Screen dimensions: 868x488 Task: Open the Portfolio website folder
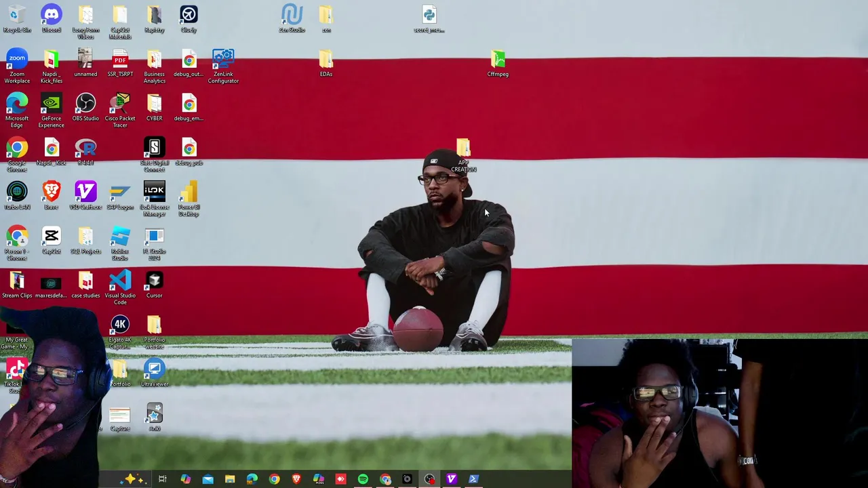[x=154, y=332]
